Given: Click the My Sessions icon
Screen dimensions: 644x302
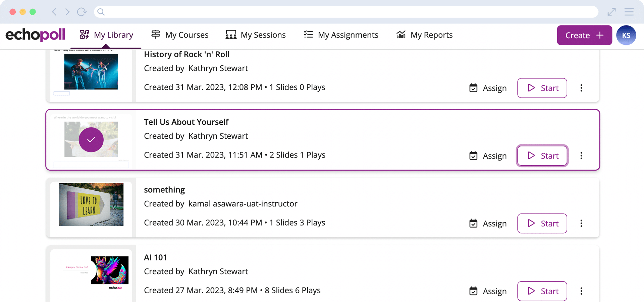Looking at the screenshot, I should 231,35.
